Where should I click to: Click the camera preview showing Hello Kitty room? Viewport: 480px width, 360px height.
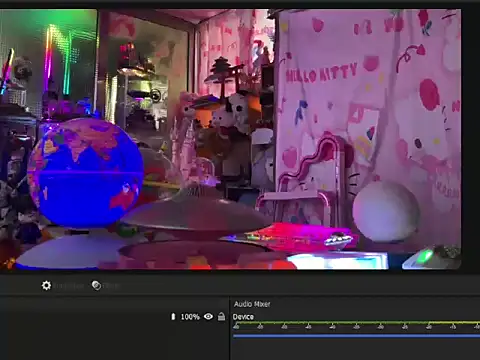pos(230,139)
